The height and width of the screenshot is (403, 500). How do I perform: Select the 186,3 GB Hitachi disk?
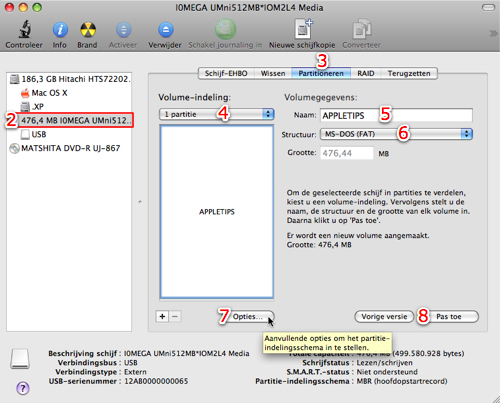70,79
